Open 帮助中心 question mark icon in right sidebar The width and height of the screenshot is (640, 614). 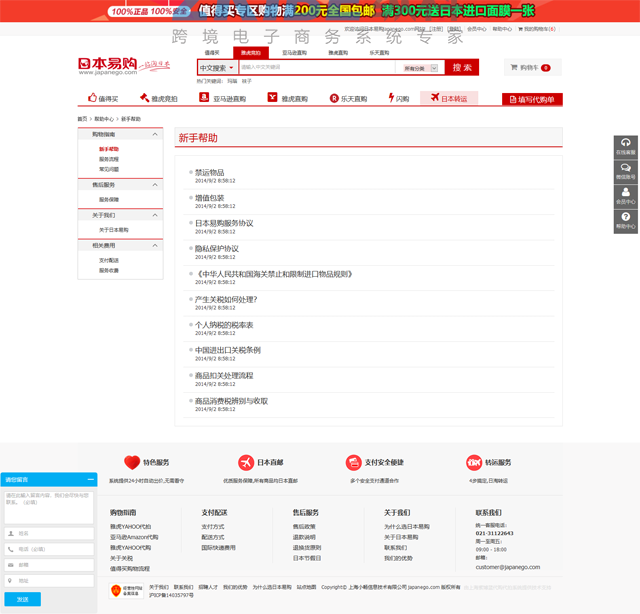click(x=626, y=217)
